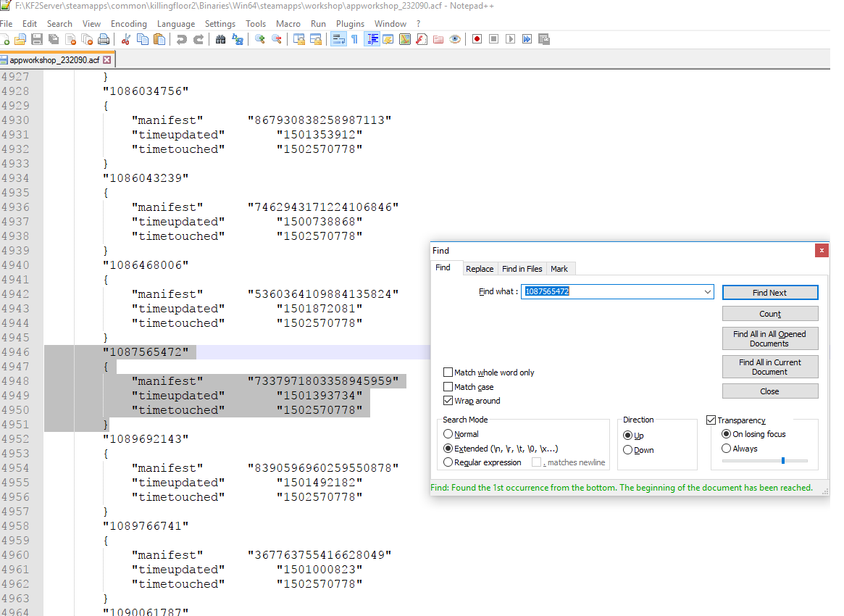Click the Close All toolbar icon
Viewport: 844px width, 616px height.
[x=87, y=39]
